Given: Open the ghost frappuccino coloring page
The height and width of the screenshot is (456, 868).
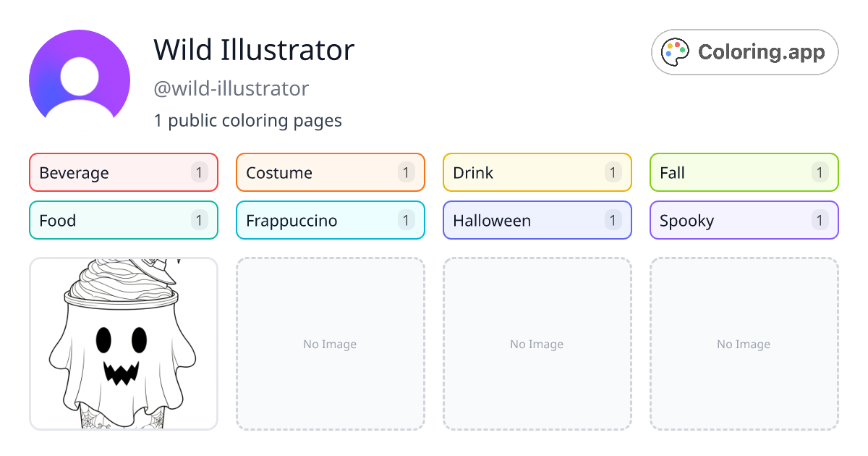Looking at the screenshot, I should coord(123,344).
